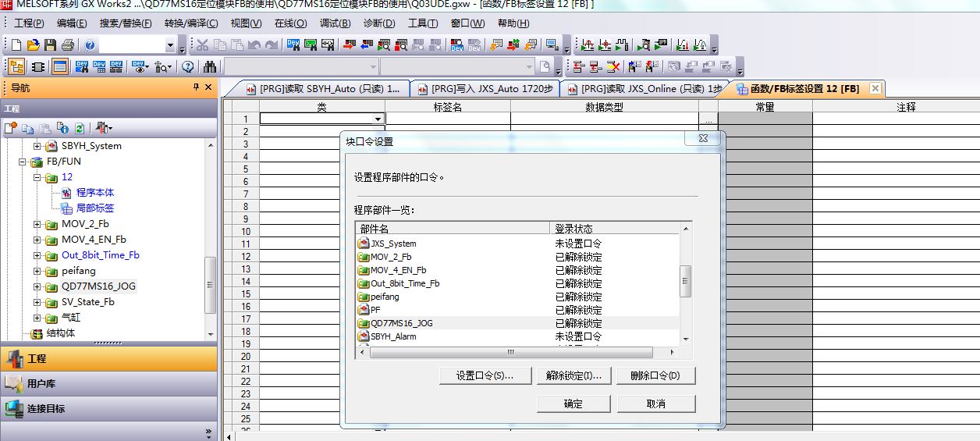
Task: Collapse the FB/FUN tree node
Action: click(23, 162)
